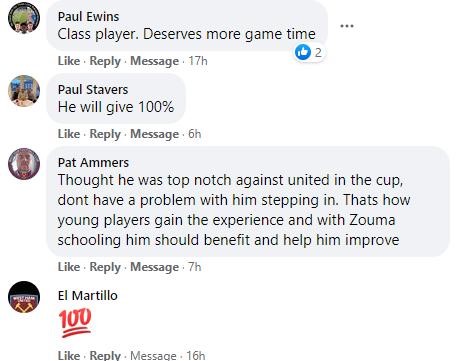Click the red 100 emoji sticker

pyautogui.click(x=75, y=322)
